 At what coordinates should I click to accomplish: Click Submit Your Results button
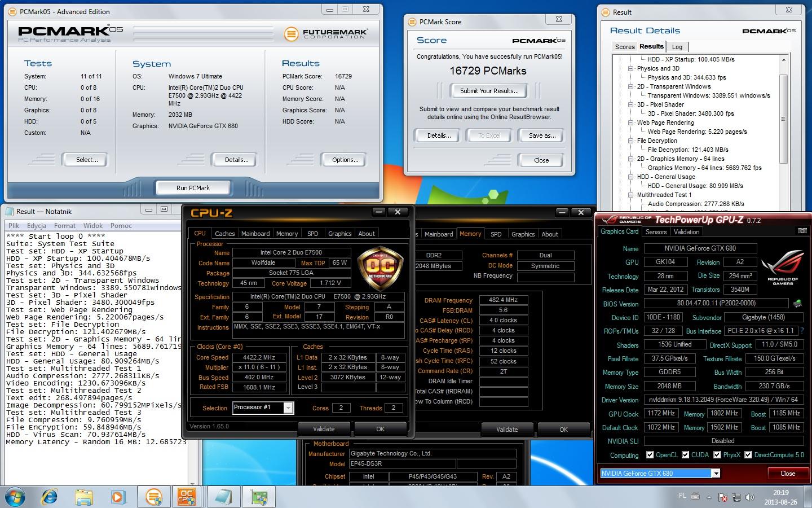[489, 90]
